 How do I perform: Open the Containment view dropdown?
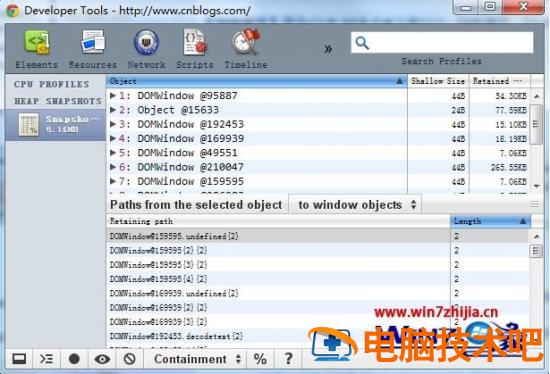point(197,359)
